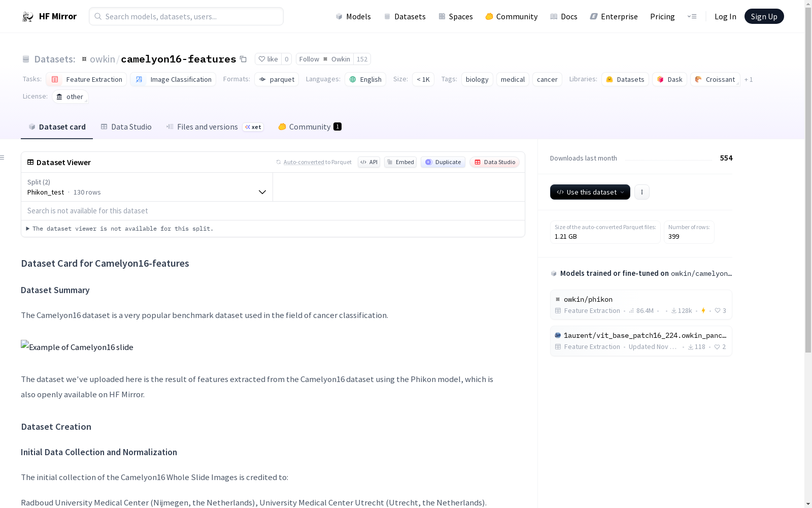This screenshot has width=812, height=508.
Task: Click the Duplicate button
Action: (443, 162)
